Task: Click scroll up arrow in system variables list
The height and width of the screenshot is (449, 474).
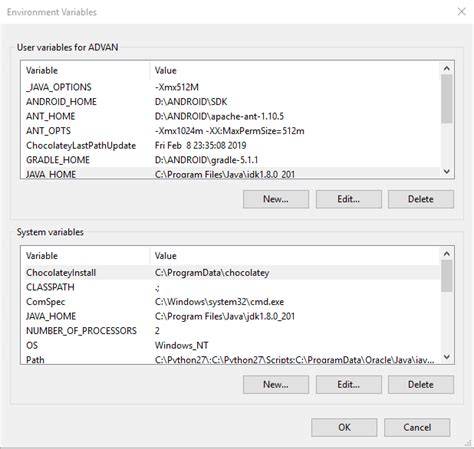Action: [447, 254]
